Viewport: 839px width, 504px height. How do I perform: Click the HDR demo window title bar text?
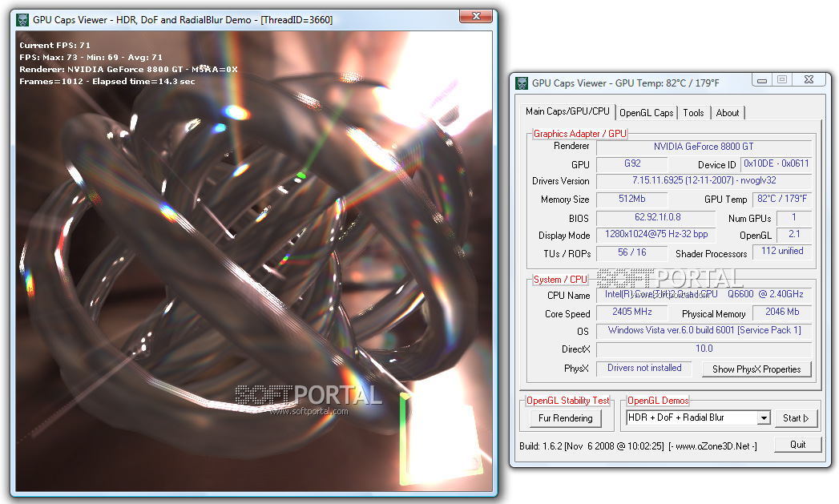183,20
